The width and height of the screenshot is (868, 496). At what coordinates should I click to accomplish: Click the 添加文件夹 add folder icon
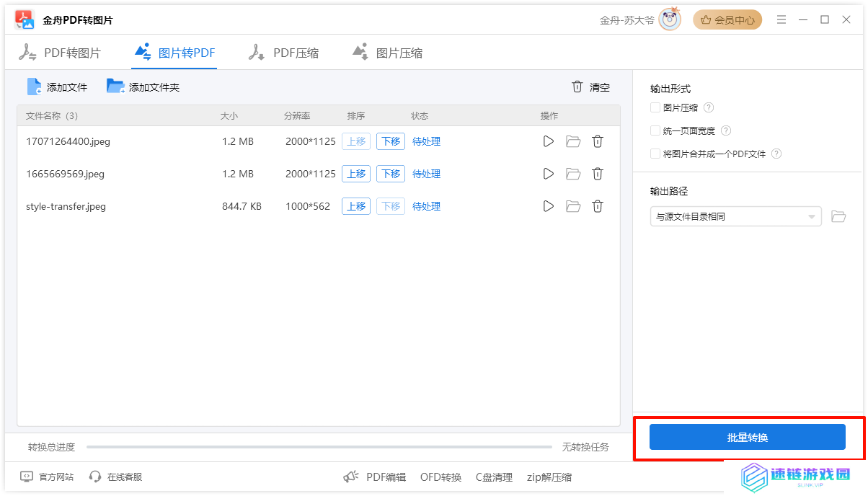pos(115,87)
